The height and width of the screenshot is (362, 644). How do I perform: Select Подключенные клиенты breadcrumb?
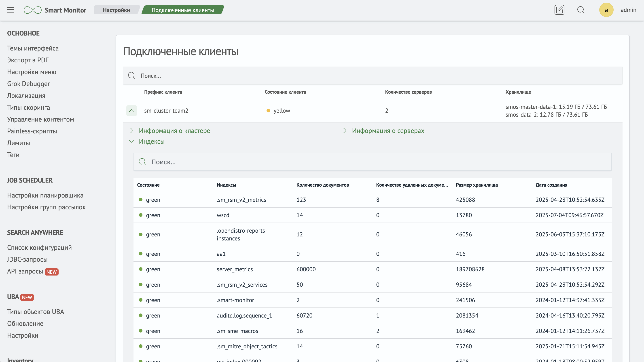pos(183,10)
